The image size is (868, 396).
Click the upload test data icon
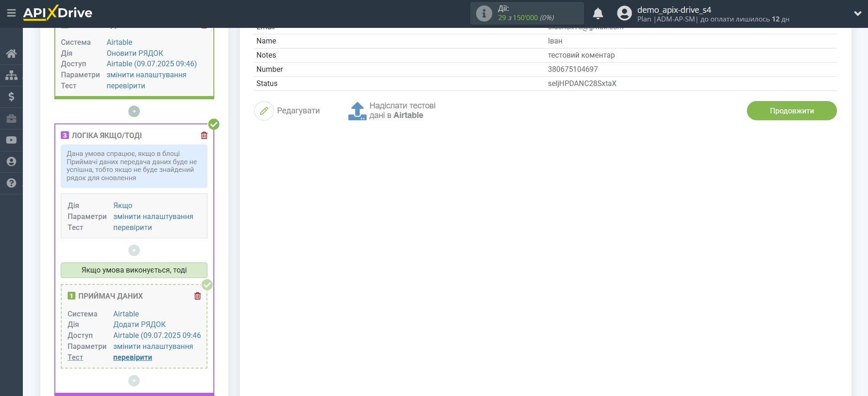coord(357,111)
